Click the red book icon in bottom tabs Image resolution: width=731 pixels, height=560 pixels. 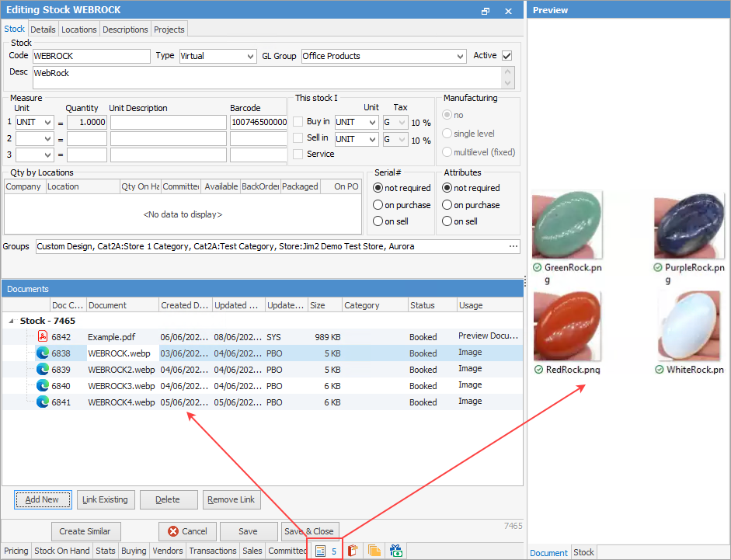[353, 551]
